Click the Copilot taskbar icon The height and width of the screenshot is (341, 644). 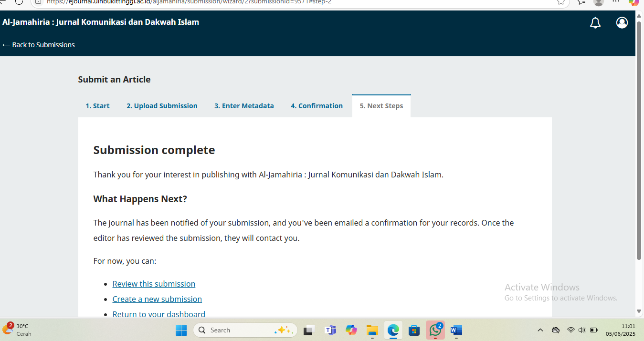(351, 330)
